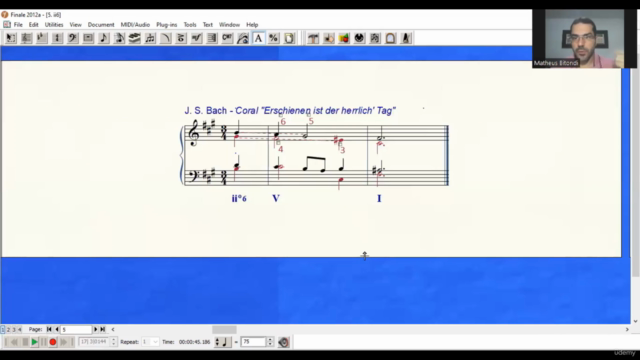The width and height of the screenshot is (640, 360).
Task: Open the Tools menu
Action: [x=190, y=24]
